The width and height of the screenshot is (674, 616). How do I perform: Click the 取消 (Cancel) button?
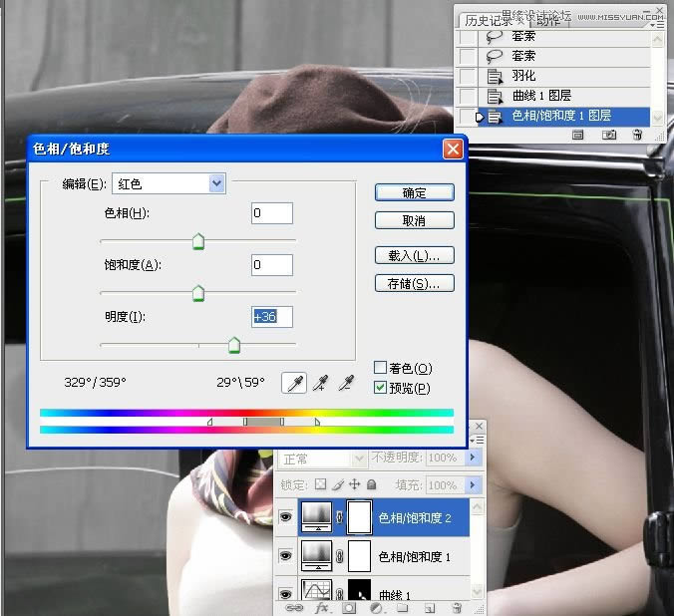coord(414,220)
